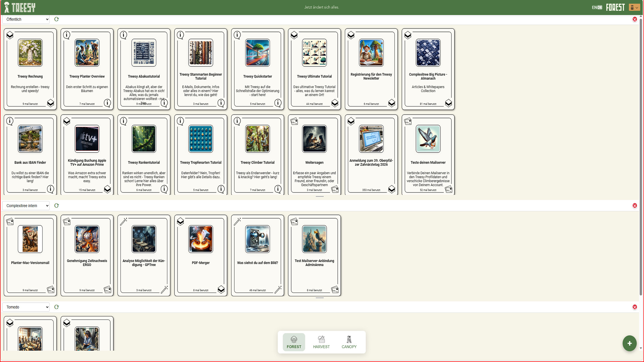Click info icon on Treesy Stammarten Beginner Tutorial
This screenshot has height=362, width=644.
click(x=180, y=35)
